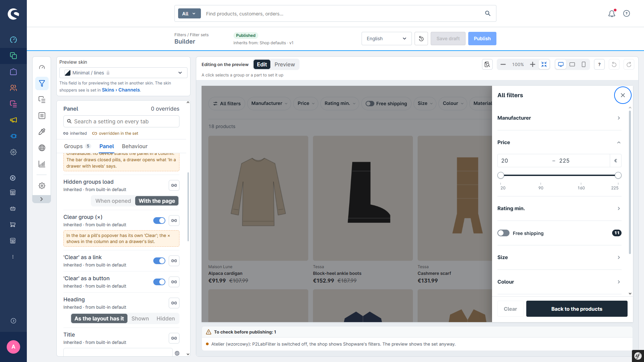
Task: Follow the Skins › Channels link
Action: (x=121, y=90)
